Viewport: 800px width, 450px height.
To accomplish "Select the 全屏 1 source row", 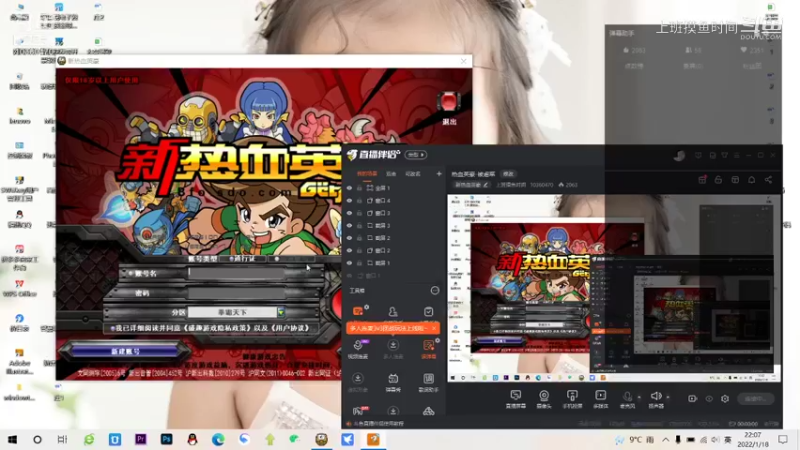I will [393, 188].
